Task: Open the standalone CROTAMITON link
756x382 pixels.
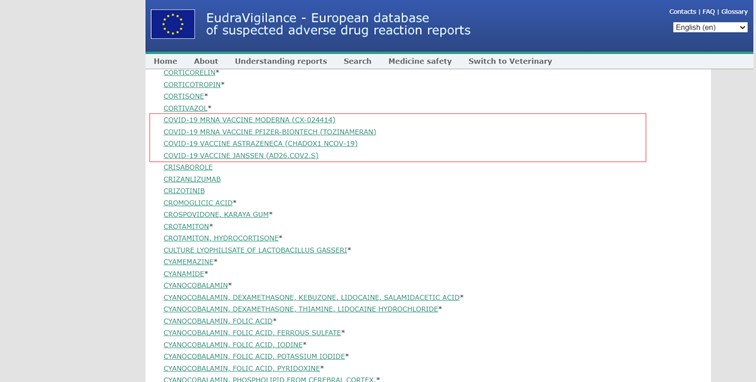Action: pyautogui.click(x=186, y=226)
